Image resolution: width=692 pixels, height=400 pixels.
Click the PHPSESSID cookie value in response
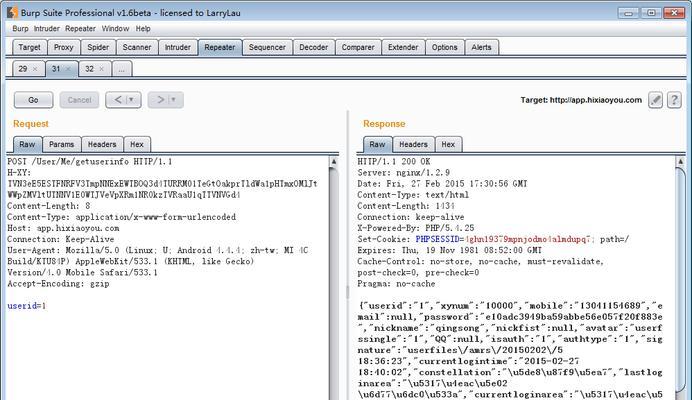point(528,239)
